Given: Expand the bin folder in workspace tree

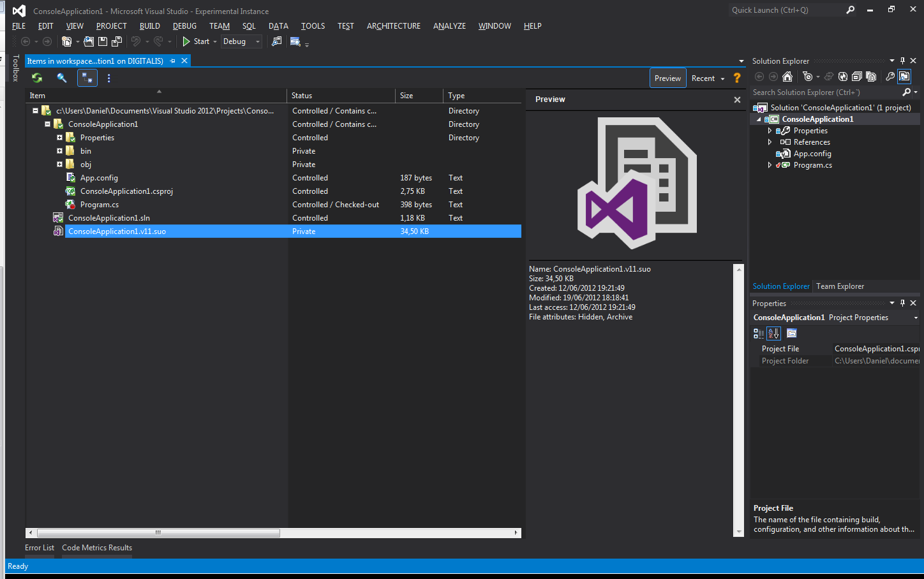Looking at the screenshot, I should click(x=60, y=151).
